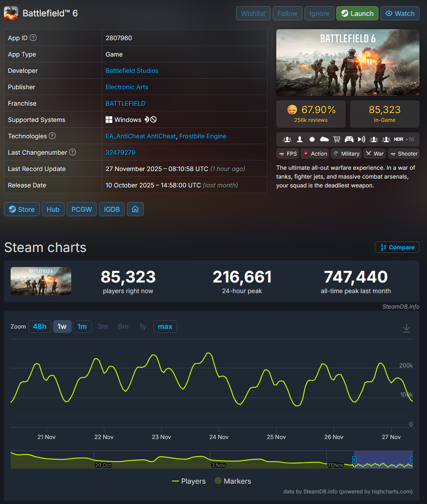Set chart zoom to 48h
Viewport: 427px width, 504px height.
tap(39, 327)
